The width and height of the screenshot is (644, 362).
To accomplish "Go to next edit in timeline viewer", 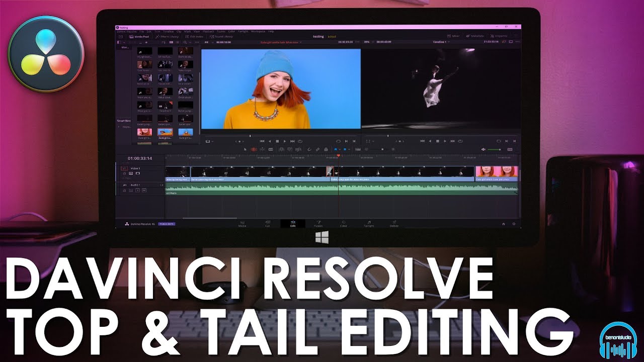I will click(x=452, y=141).
